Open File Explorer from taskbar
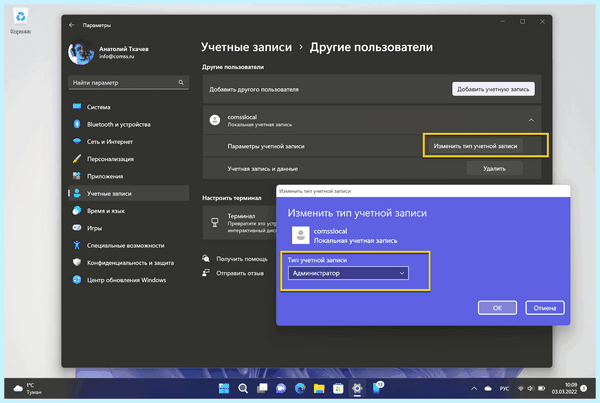This screenshot has width=600, height=403. [319, 388]
